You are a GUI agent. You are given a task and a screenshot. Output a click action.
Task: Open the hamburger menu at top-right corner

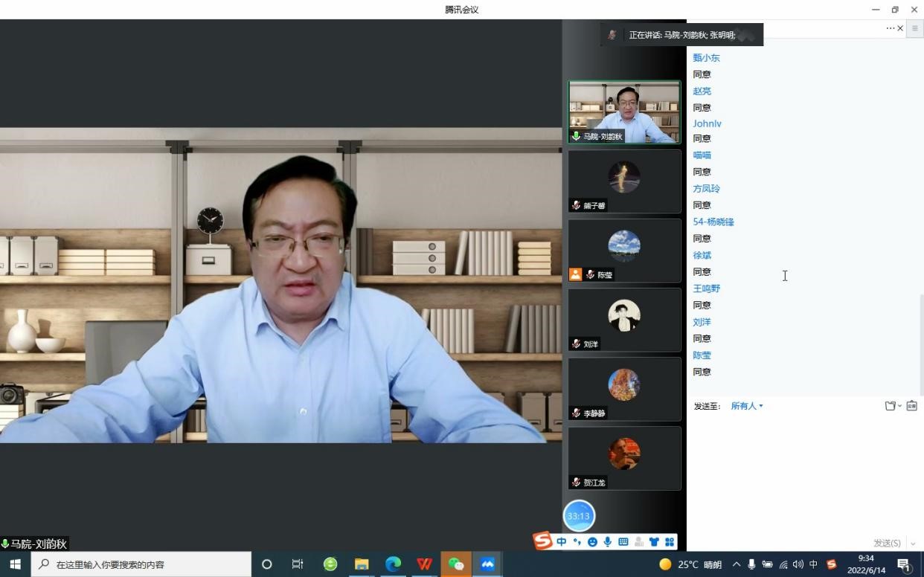point(914,28)
